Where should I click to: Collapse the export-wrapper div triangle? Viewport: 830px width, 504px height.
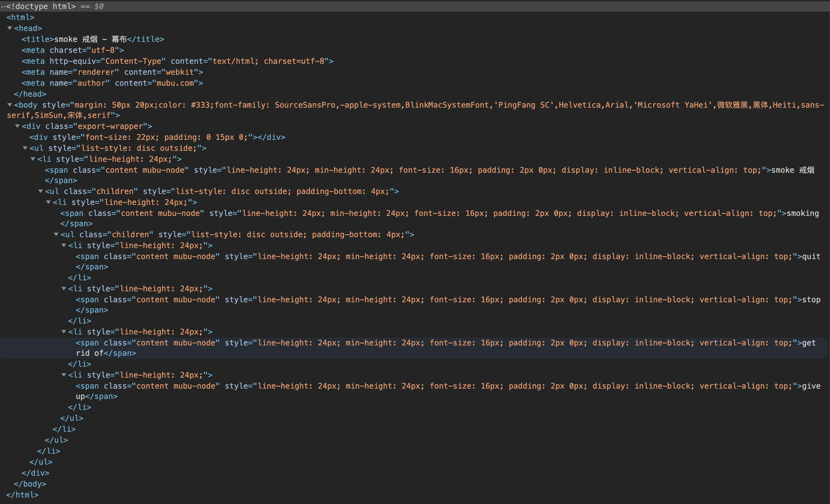(17, 126)
